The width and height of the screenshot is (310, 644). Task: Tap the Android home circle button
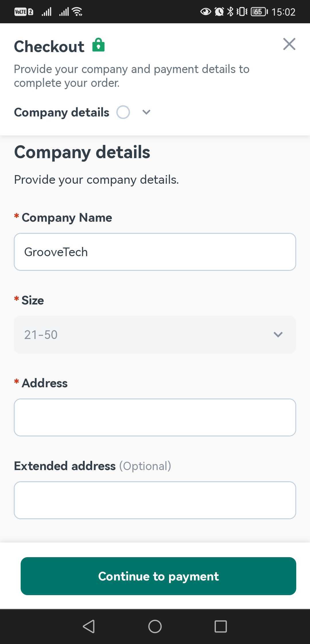(155, 626)
